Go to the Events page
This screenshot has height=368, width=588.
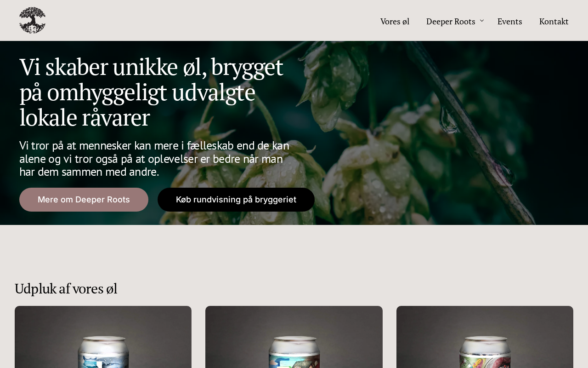[x=509, y=21]
